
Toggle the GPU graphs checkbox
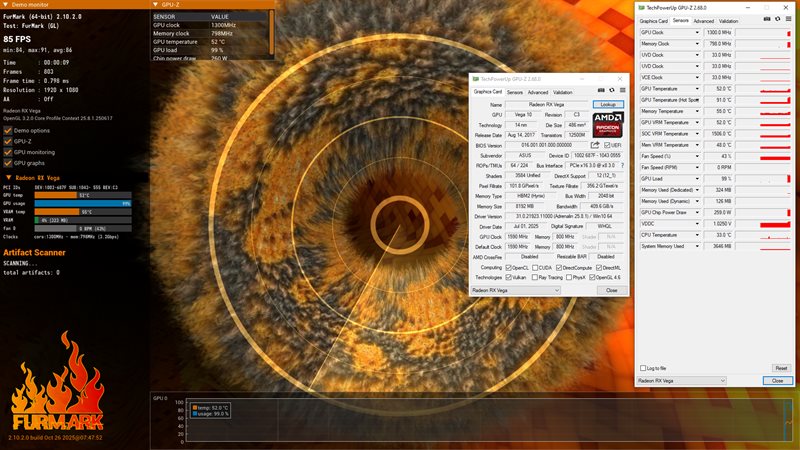click(x=9, y=162)
